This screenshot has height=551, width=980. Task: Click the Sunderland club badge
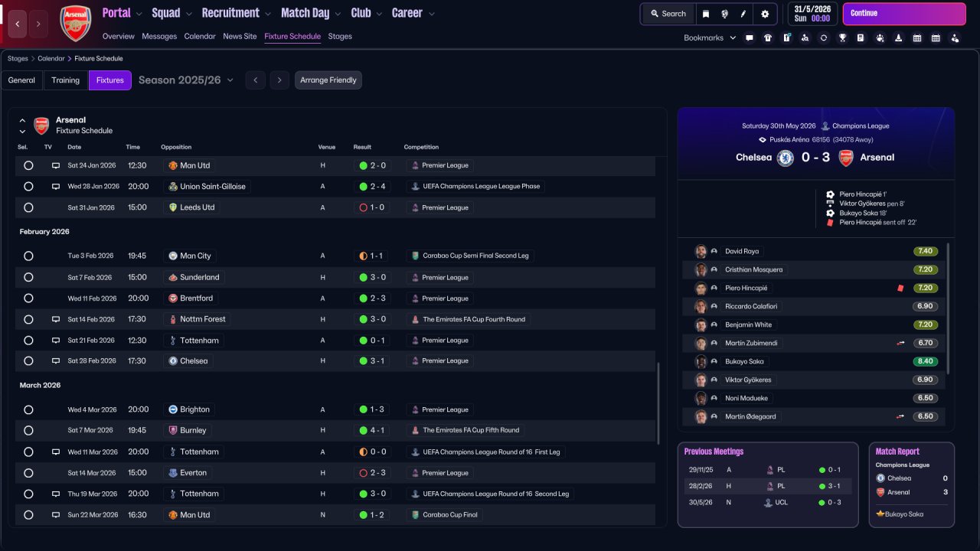173,277
